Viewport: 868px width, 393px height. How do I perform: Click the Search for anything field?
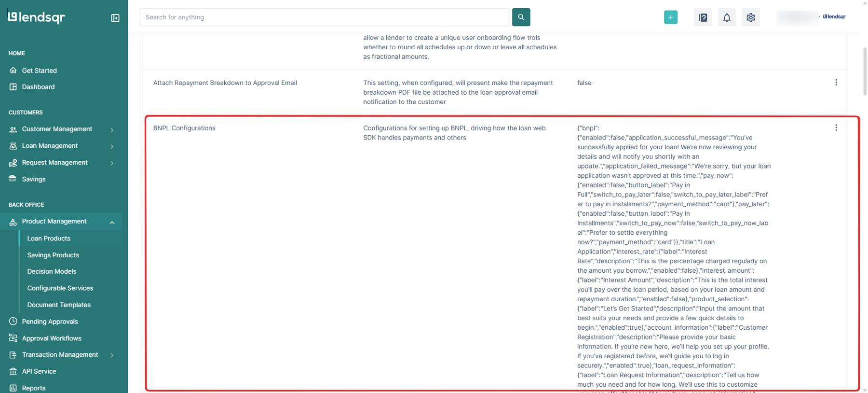click(324, 17)
